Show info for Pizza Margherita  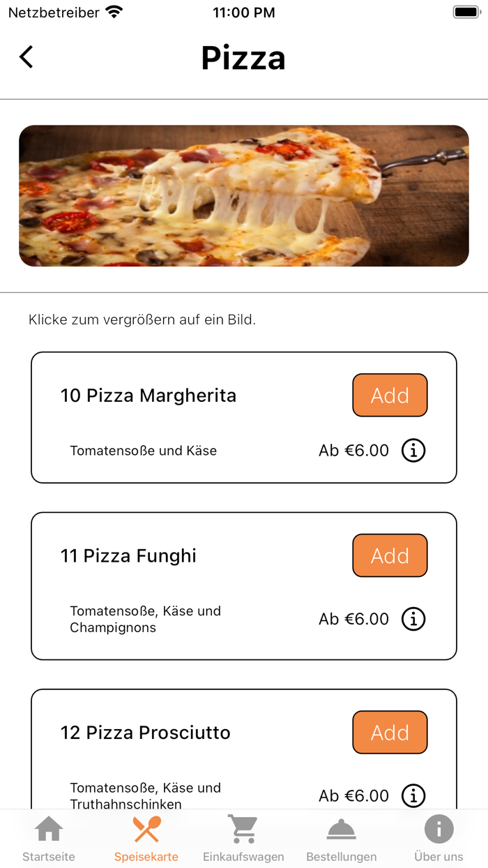[x=413, y=450]
